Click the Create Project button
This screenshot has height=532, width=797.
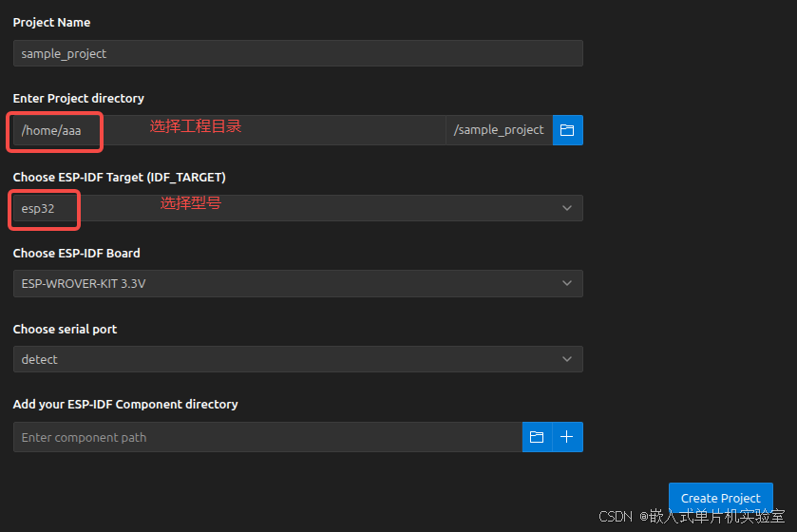click(721, 498)
